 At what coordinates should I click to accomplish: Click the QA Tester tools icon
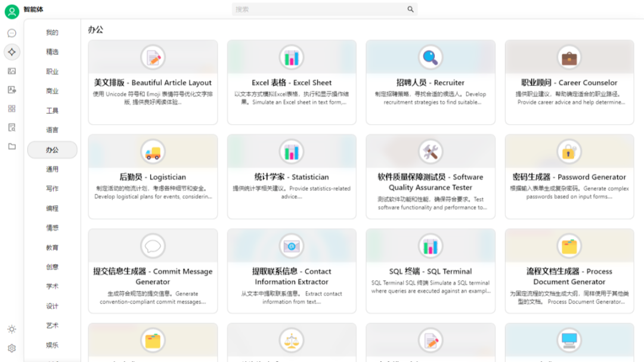(431, 152)
